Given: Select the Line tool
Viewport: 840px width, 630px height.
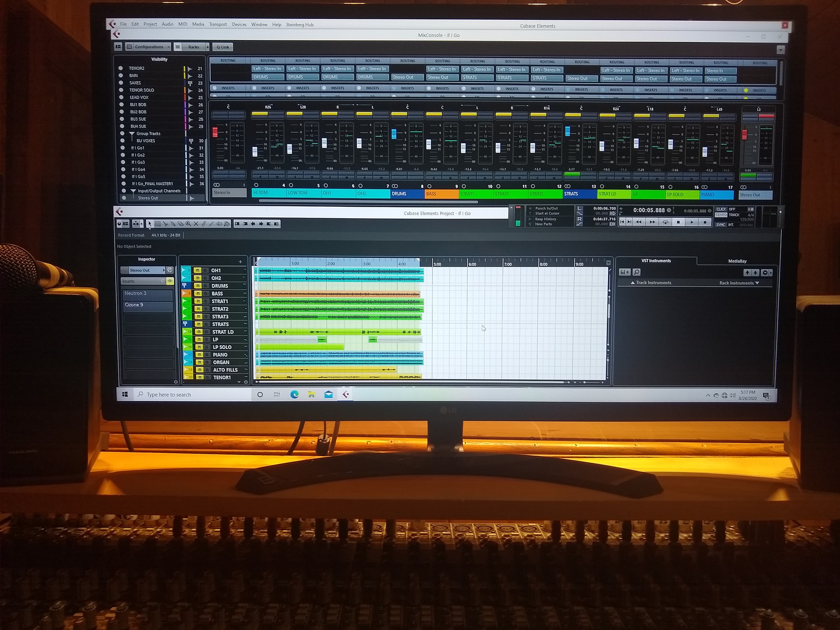Looking at the screenshot, I should 211,224.
